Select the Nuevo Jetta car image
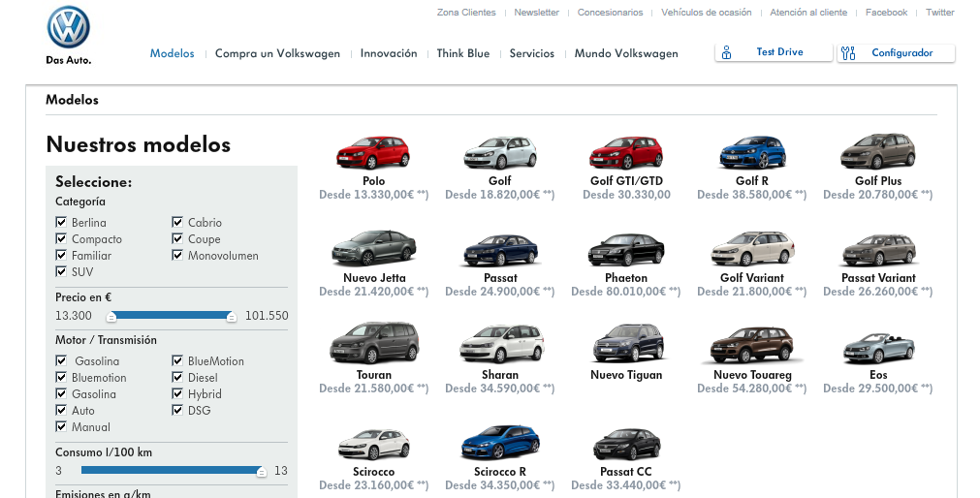This screenshot has height=498, width=980. click(x=374, y=248)
